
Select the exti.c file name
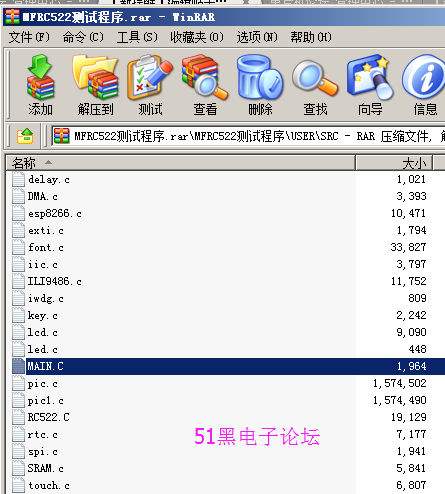click(46, 230)
